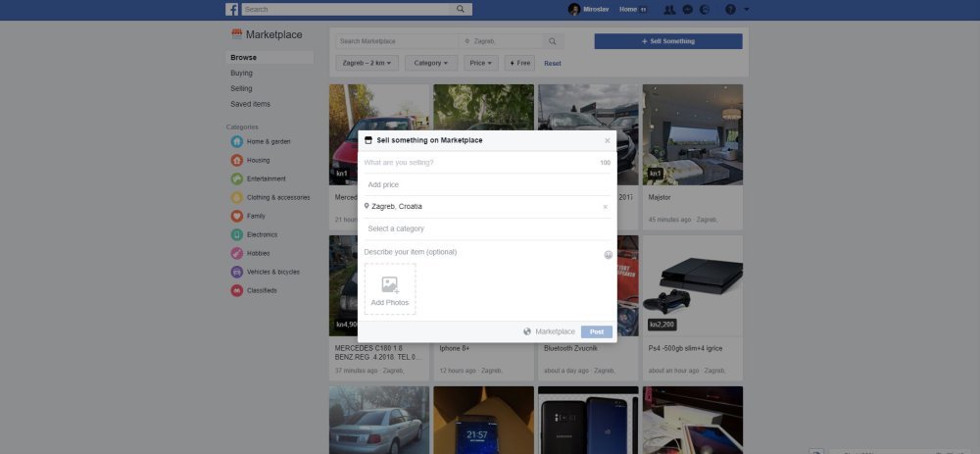Click the Post button
The image size is (980, 454).
596,331
